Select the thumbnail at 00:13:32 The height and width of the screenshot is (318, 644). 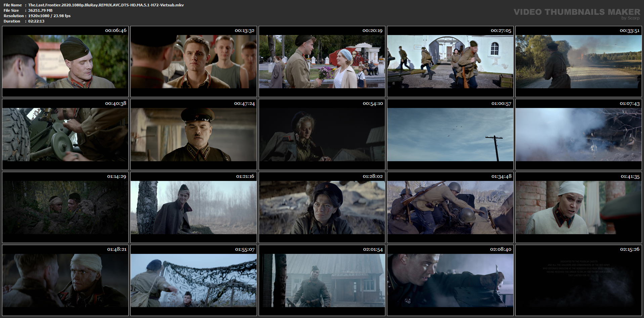[194, 62]
